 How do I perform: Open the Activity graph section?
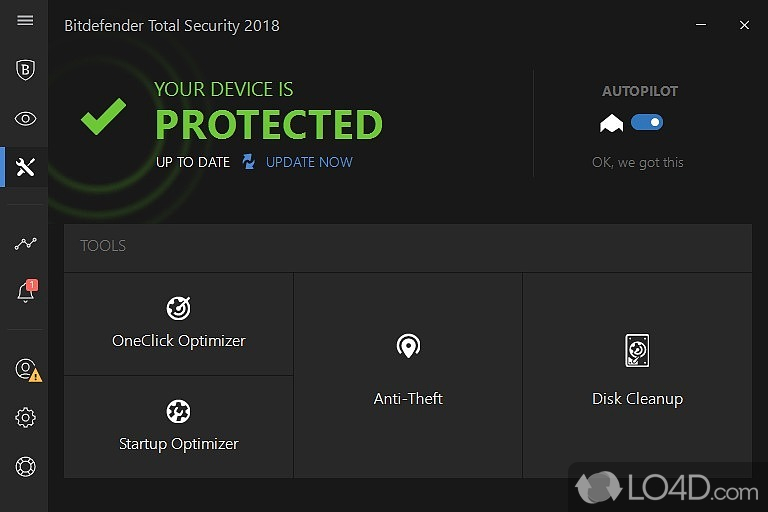[26, 243]
